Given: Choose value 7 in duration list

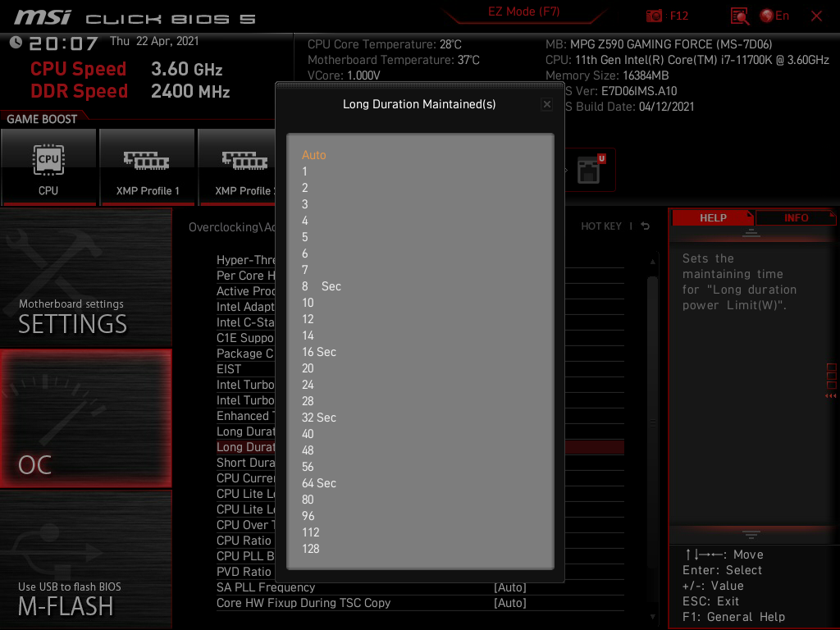Looking at the screenshot, I should click(305, 270).
